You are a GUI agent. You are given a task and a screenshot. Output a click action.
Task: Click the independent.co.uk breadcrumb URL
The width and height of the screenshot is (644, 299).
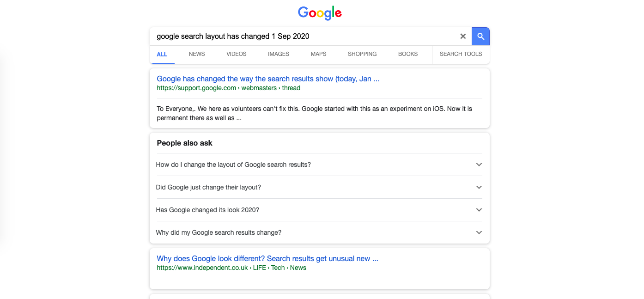[x=231, y=268]
